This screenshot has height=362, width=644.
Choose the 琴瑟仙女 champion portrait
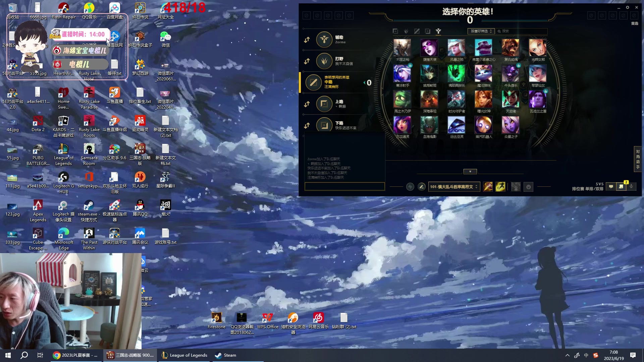(538, 73)
